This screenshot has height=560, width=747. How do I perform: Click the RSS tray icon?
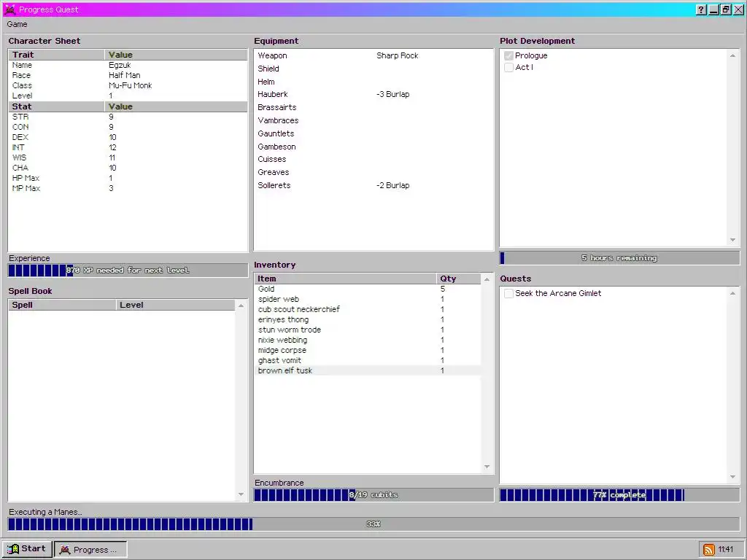click(x=708, y=550)
